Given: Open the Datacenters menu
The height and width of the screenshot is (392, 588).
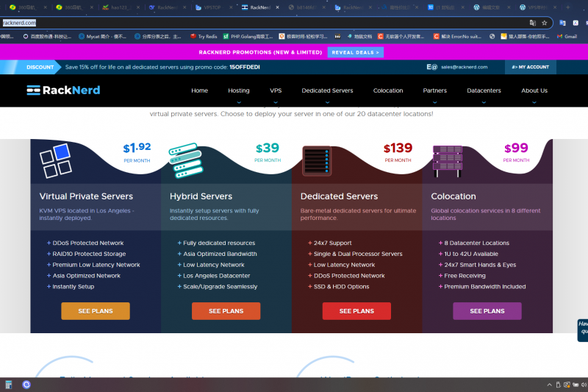Looking at the screenshot, I should pyautogui.click(x=484, y=90).
